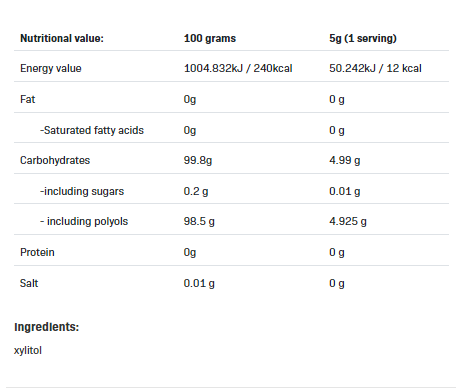The image size is (466, 388).
Task: Select the 'xylitol' ingredient text
Action: [x=28, y=351]
